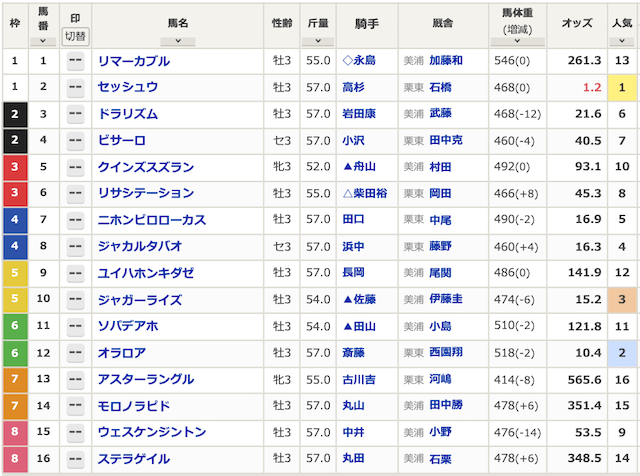Click yellow popularity cell ranked 1
The image size is (640, 476).
click(x=622, y=88)
